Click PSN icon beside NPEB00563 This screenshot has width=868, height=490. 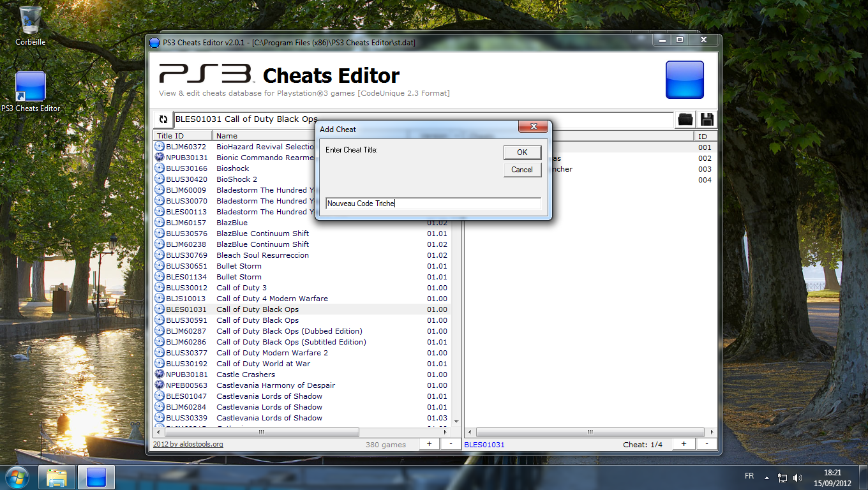pyautogui.click(x=160, y=385)
